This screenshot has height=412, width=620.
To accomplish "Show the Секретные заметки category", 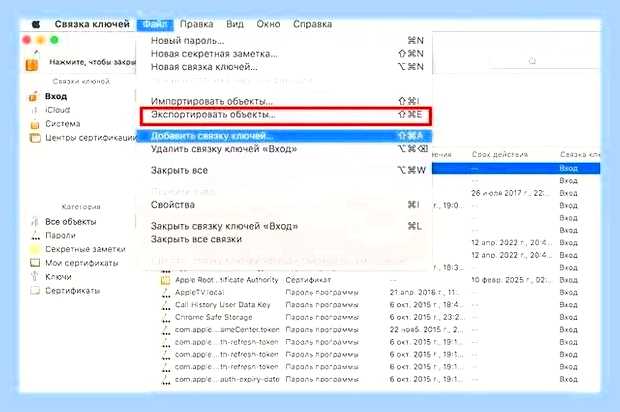I will (x=85, y=249).
